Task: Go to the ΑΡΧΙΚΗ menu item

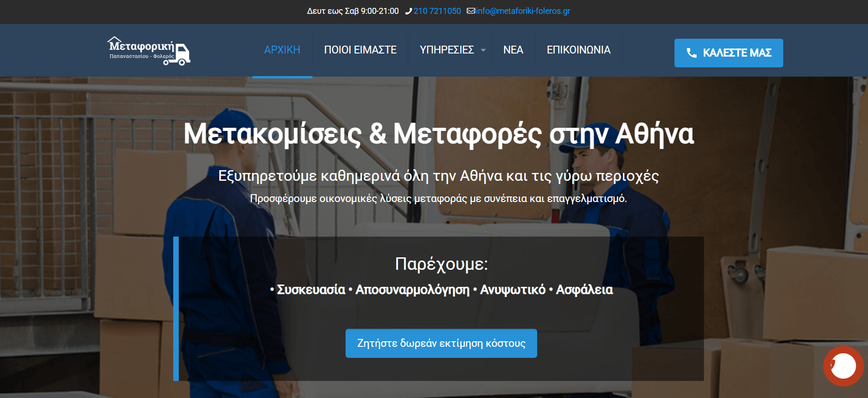Action: pyautogui.click(x=282, y=50)
